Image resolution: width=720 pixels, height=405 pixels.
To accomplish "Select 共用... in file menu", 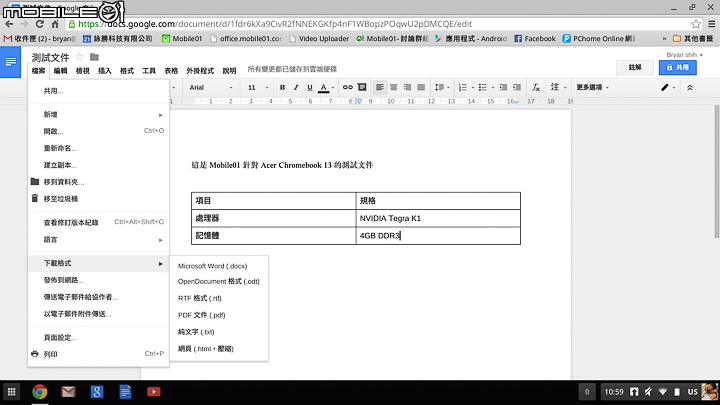I will coord(98,91).
